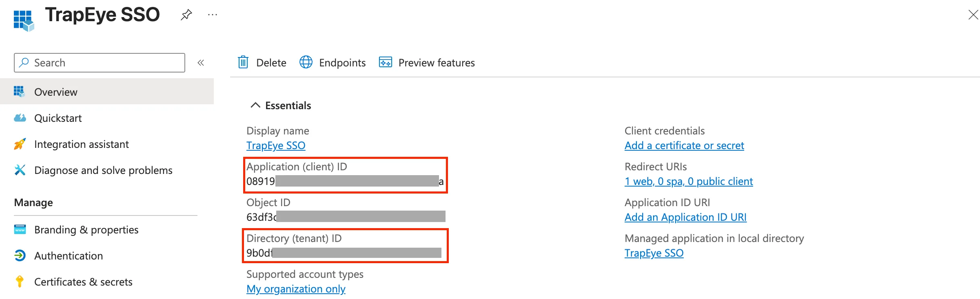Click Add a certificate or secret
Image resolution: width=980 pixels, height=299 pixels.
[684, 145]
